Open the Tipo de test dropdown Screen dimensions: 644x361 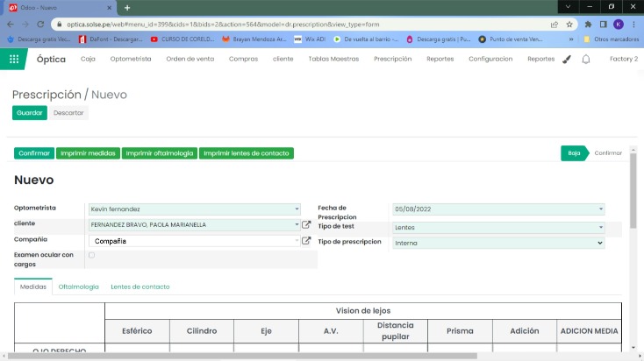[x=497, y=226]
